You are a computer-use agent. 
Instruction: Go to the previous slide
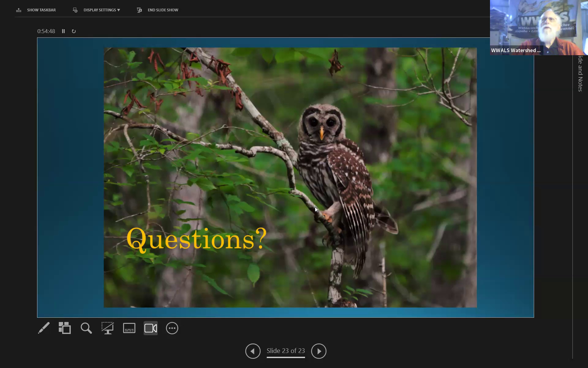(253, 351)
